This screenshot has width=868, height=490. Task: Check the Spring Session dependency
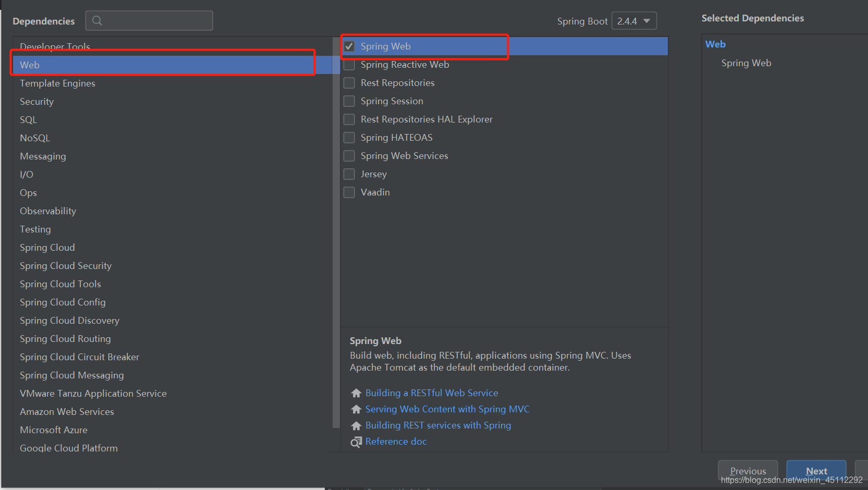click(349, 101)
